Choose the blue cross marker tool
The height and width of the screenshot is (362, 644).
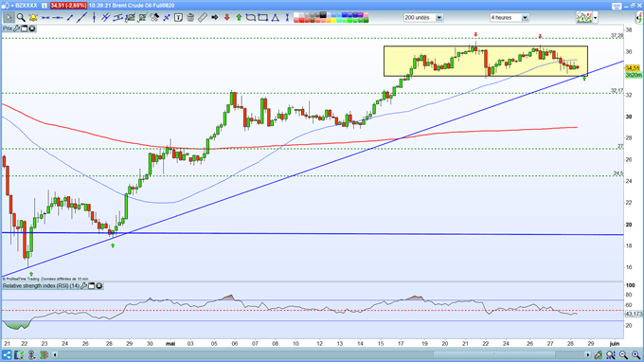[x=167, y=18]
